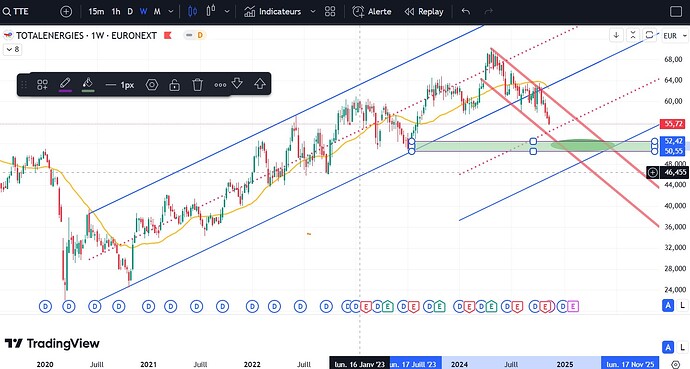Delete the drawing with the trash icon
The image size is (690, 369).
click(x=198, y=84)
